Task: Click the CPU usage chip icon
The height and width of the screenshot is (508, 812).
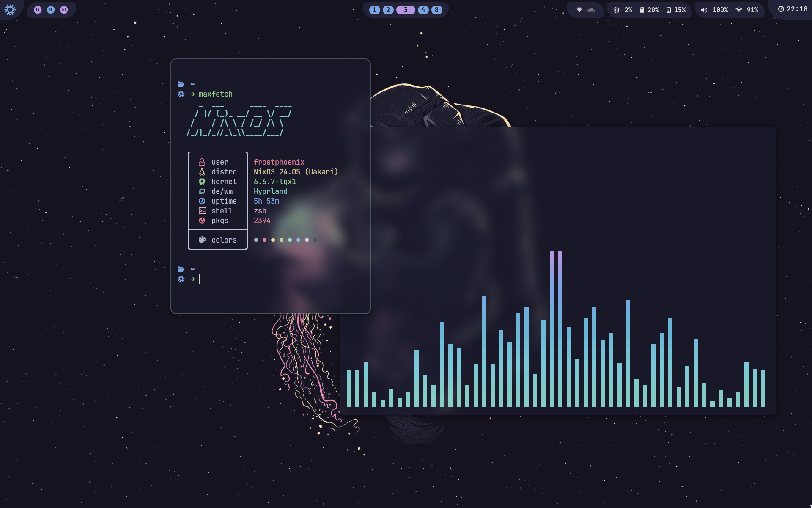Action: point(617,10)
